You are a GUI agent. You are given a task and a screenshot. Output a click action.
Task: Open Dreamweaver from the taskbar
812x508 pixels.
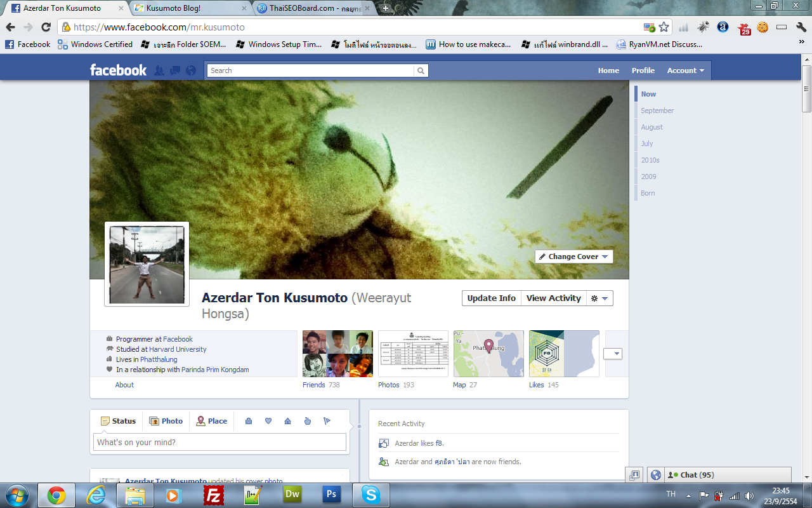pyautogui.click(x=292, y=495)
